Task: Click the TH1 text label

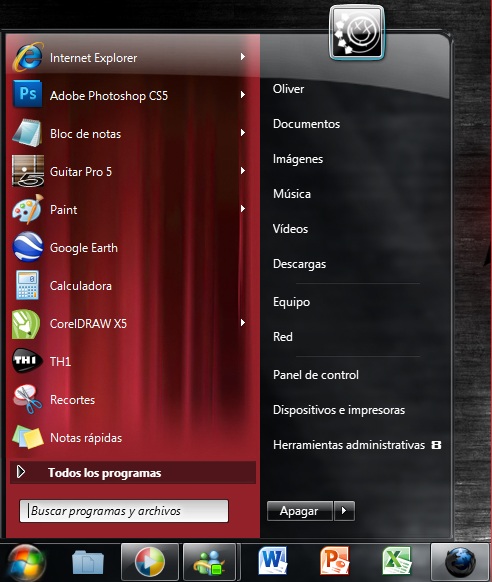Action: coord(60,362)
